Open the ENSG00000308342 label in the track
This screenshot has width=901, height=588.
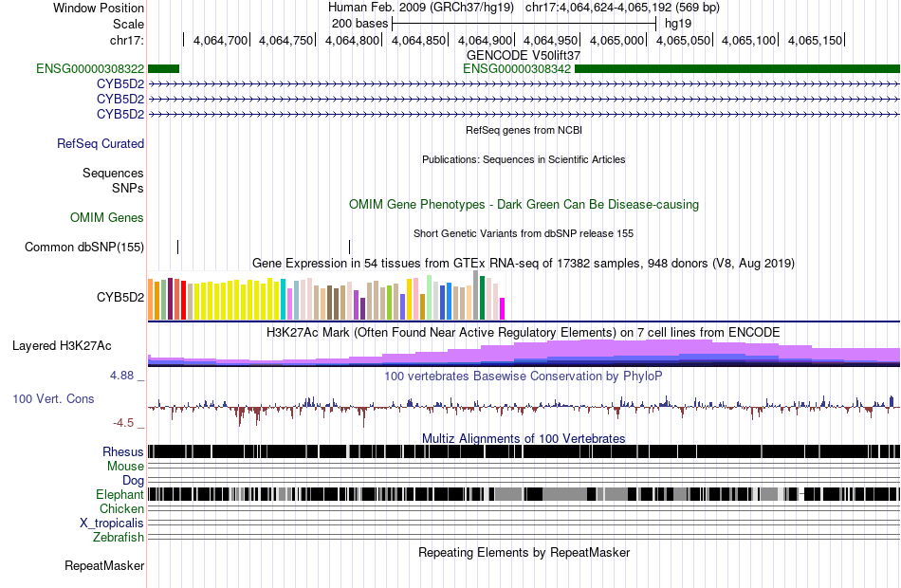pyautogui.click(x=517, y=69)
